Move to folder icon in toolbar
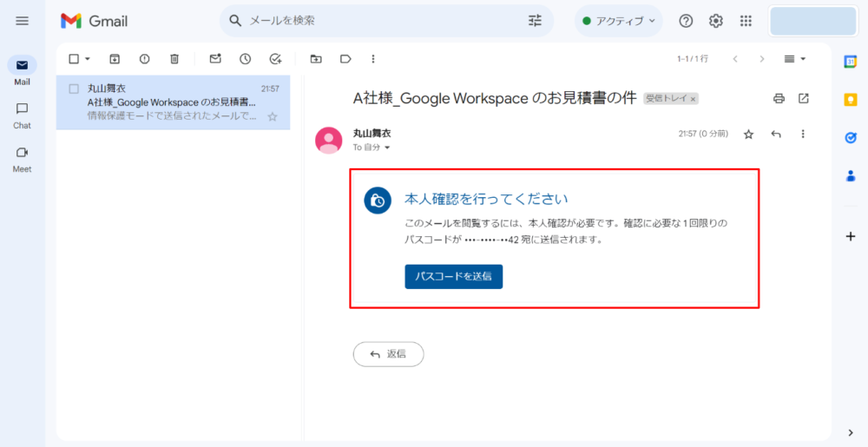868x447 pixels. click(316, 59)
